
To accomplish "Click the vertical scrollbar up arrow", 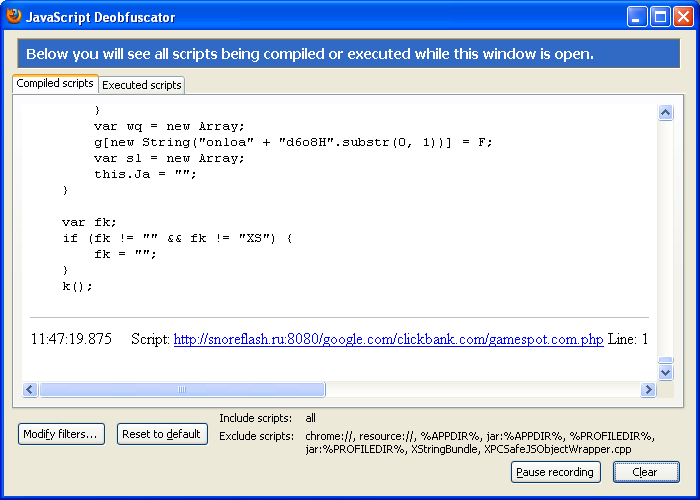I will tap(666, 113).
